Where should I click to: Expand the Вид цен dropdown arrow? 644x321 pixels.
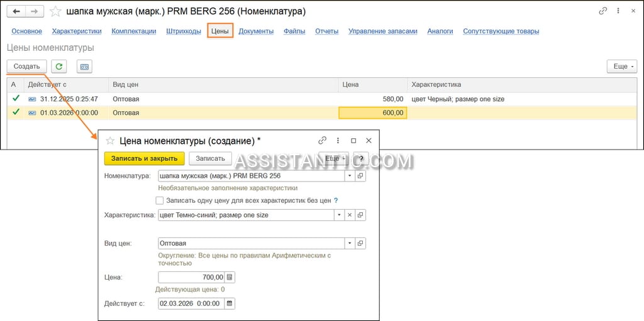[x=350, y=243]
